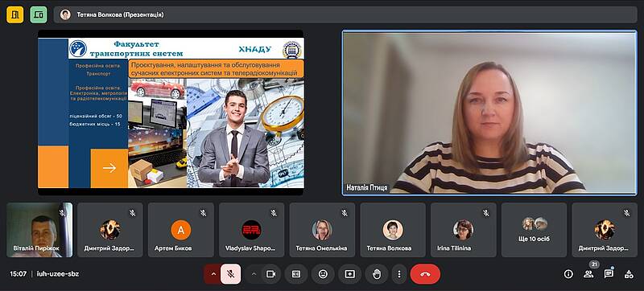The width and height of the screenshot is (644, 291).
Task: Click the orange Проектування, налаштування slide heading
Action: coord(217,69)
